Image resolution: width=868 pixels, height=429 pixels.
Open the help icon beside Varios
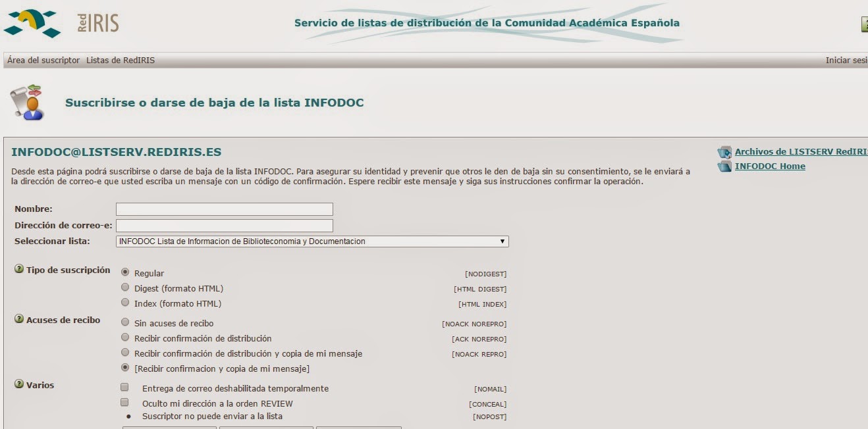pyautogui.click(x=18, y=384)
